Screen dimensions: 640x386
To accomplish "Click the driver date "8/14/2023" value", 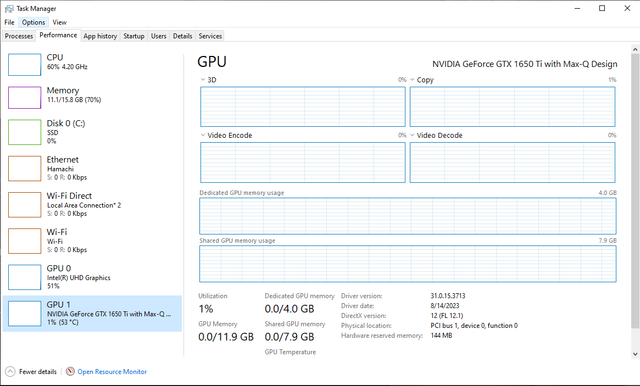I will click(x=445, y=306).
